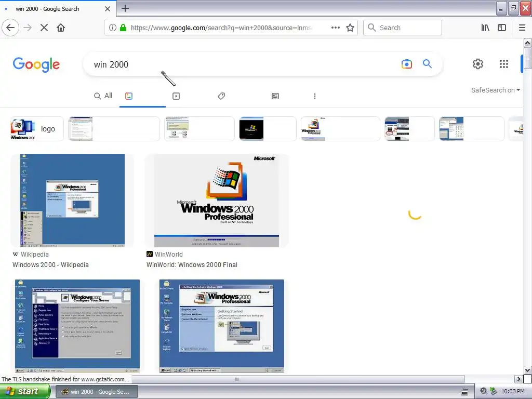Click the black boot-screen suggestion chip
The width and height of the screenshot is (532, 399).
point(268,129)
